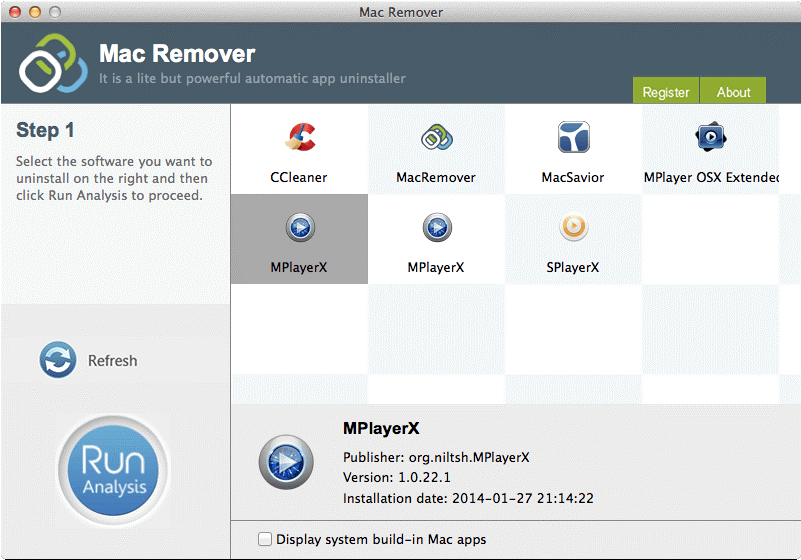This screenshot has width=801, height=560.
Task: Select the CCleaner app icon
Action: [300, 137]
